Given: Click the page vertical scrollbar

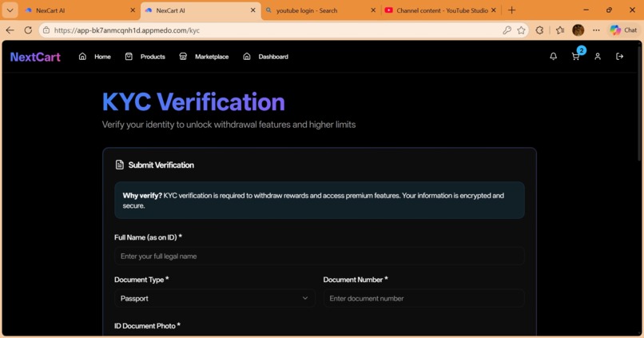Looking at the screenshot, I should [639, 102].
